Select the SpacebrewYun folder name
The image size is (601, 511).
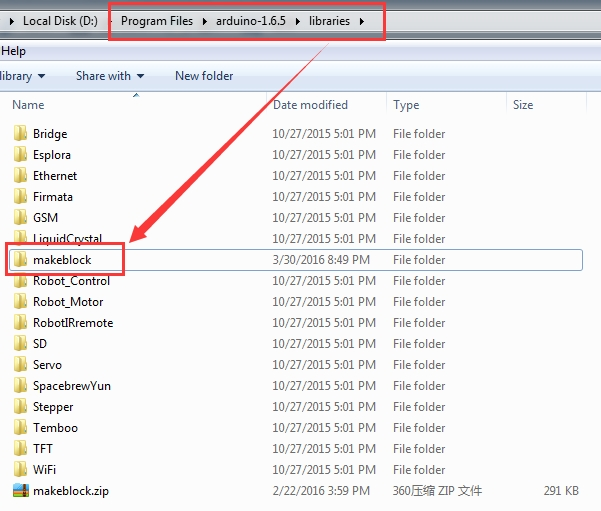(72, 386)
